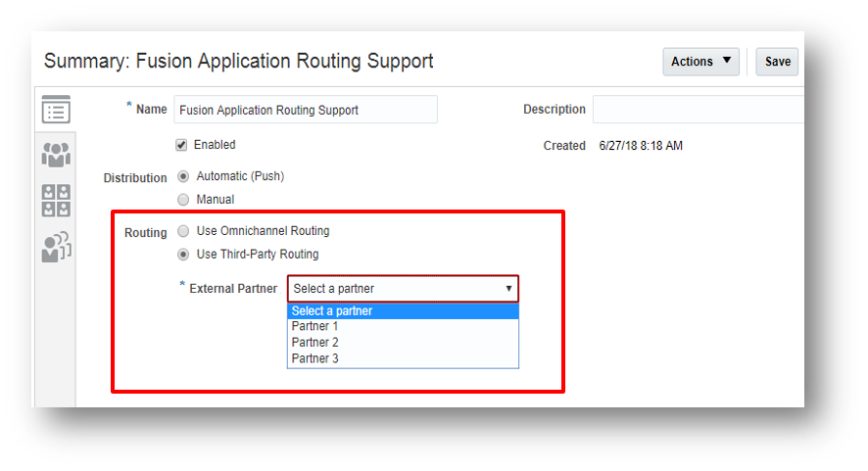Choose Use Third-Party Routing
Screen dimensions: 868x471
pos(183,255)
